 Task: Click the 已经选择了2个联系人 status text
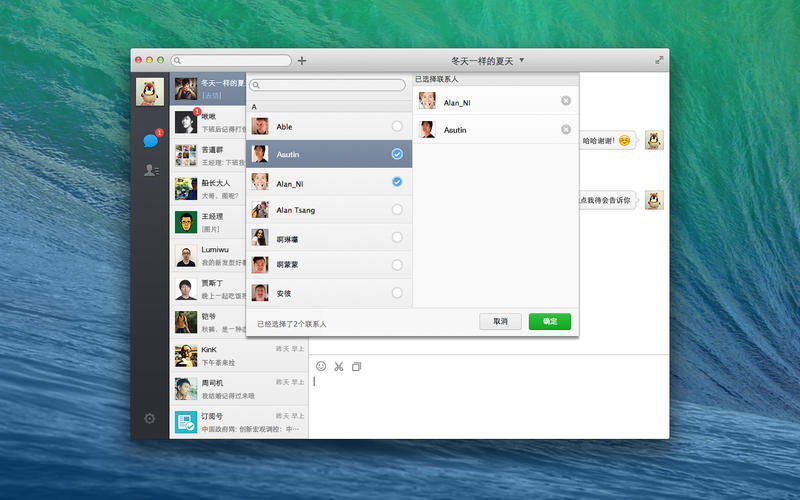[x=292, y=324]
